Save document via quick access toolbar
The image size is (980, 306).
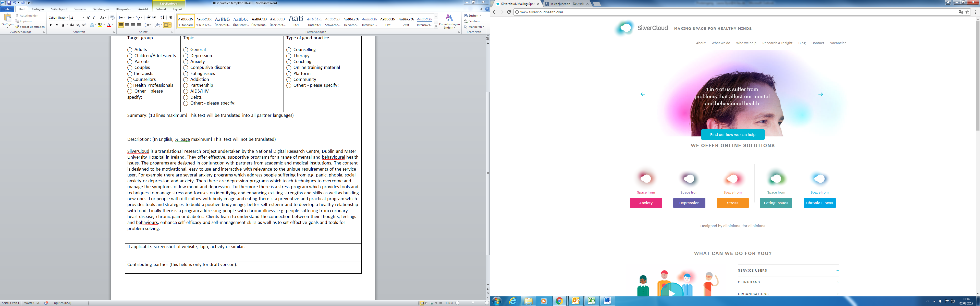[9, 3]
